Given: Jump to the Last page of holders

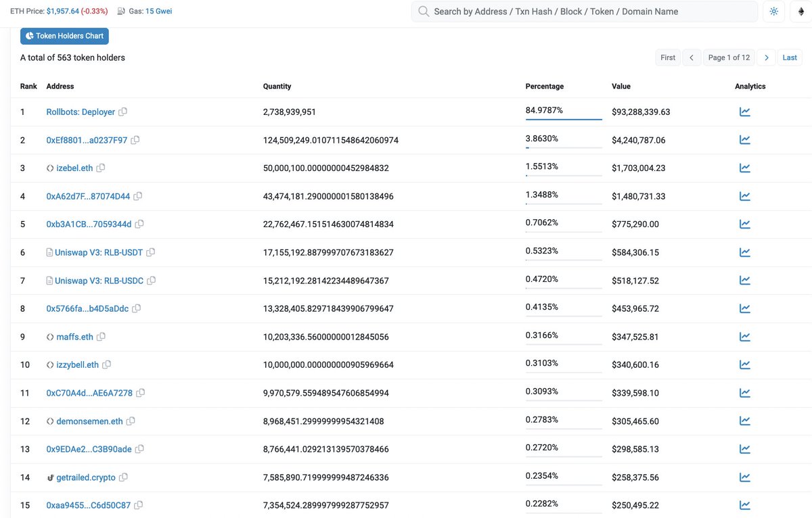Looking at the screenshot, I should [790, 57].
